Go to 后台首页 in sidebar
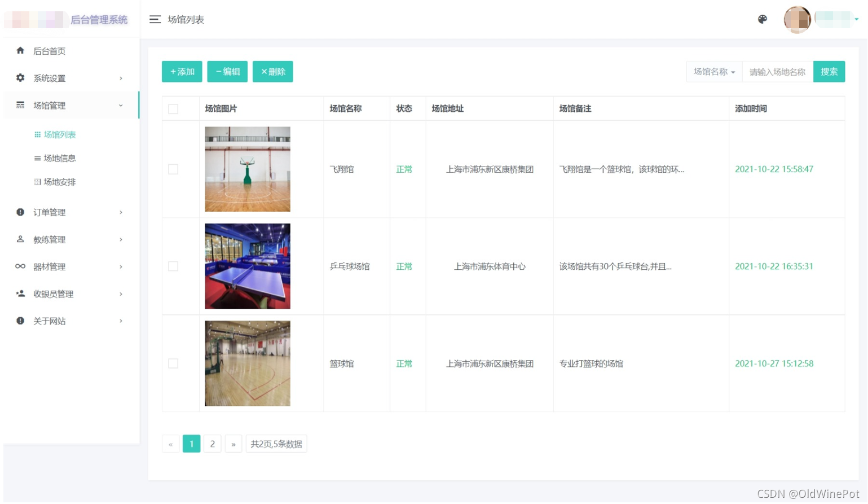Screen dimensions: 868x504 click(49, 51)
